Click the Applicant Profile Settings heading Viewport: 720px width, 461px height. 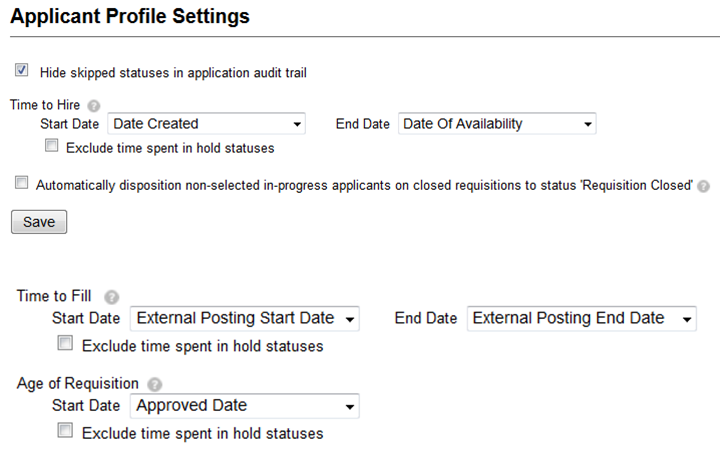pos(130,17)
